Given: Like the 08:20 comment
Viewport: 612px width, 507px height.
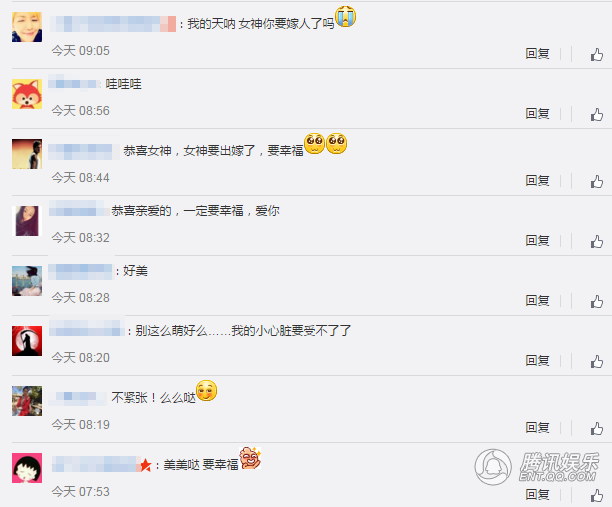Looking at the screenshot, I should point(596,361).
